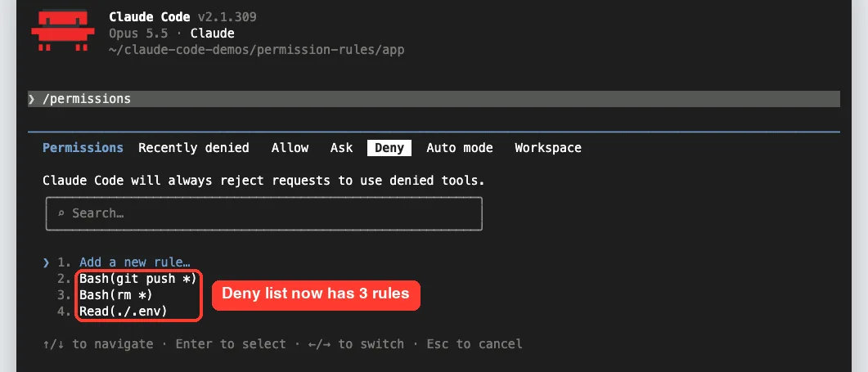Click the ←/→ to switch hint
The image size is (868, 372).
[x=357, y=343]
